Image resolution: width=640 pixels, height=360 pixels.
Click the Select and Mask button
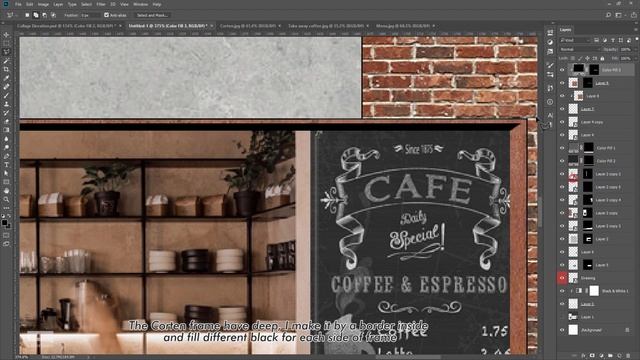pyautogui.click(x=152, y=15)
